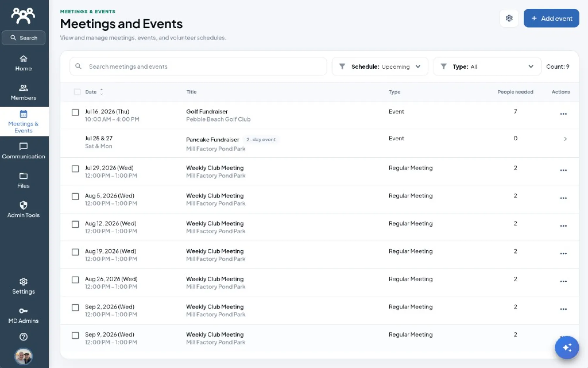
Task: Open user profile avatar
Action: click(x=23, y=356)
